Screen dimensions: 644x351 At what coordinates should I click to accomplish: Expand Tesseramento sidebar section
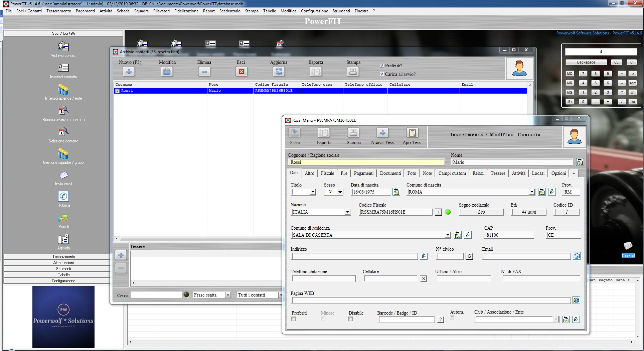(63, 257)
